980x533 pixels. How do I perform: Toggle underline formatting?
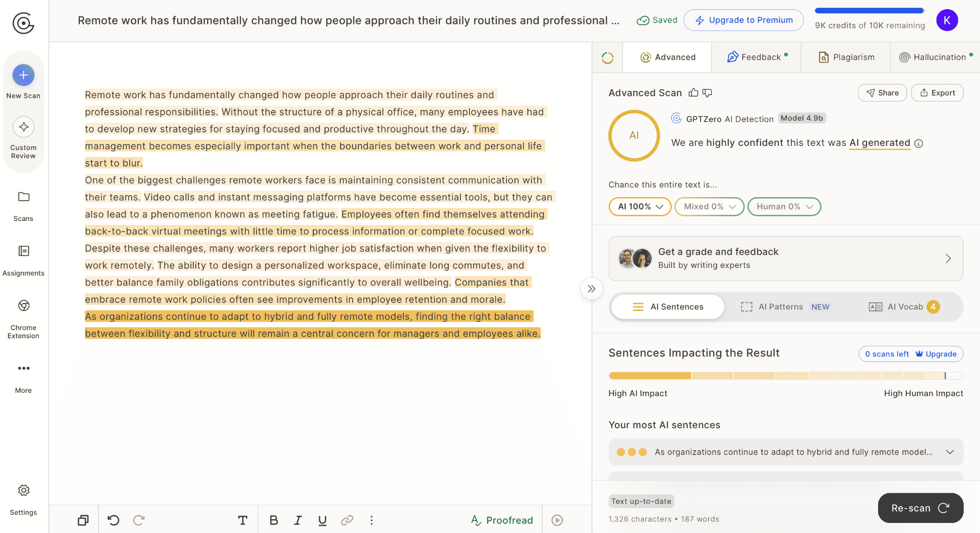(x=323, y=520)
